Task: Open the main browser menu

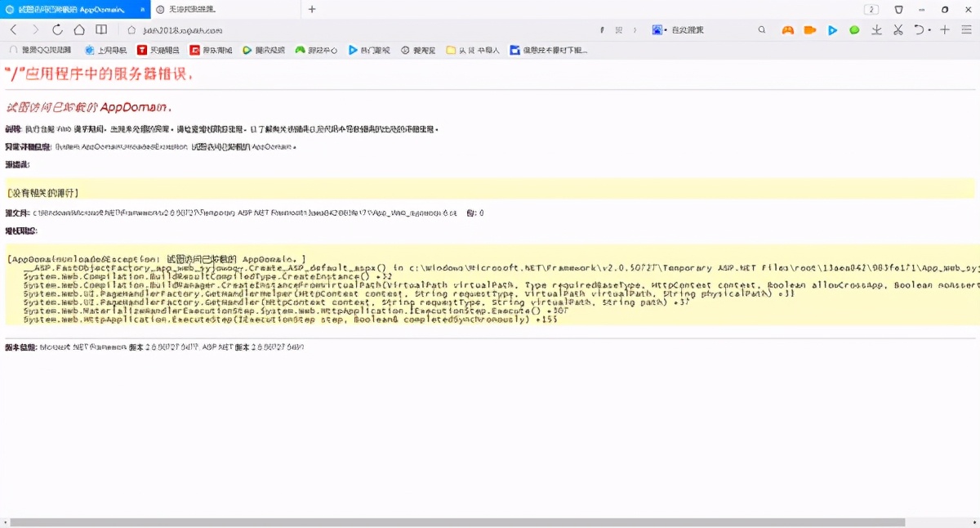Action: pos(968,29)
